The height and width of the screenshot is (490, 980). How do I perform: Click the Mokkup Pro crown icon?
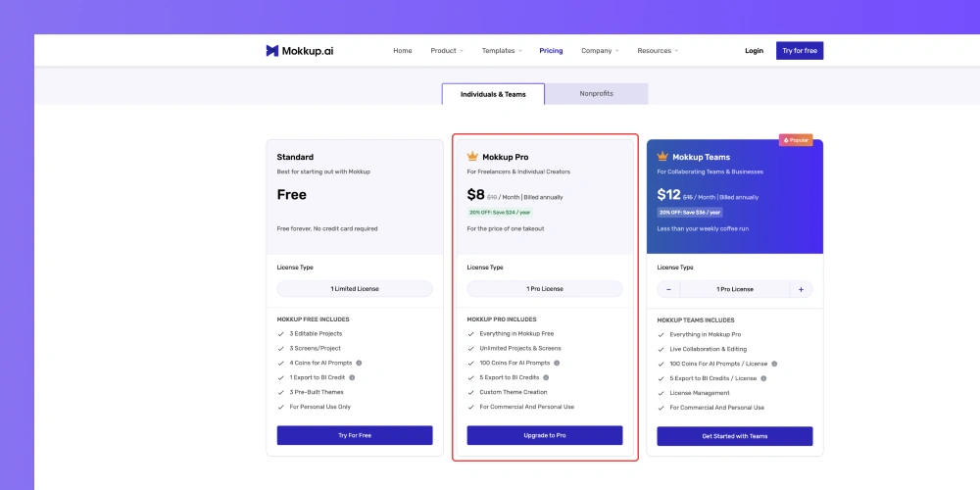tap(472, 156)
